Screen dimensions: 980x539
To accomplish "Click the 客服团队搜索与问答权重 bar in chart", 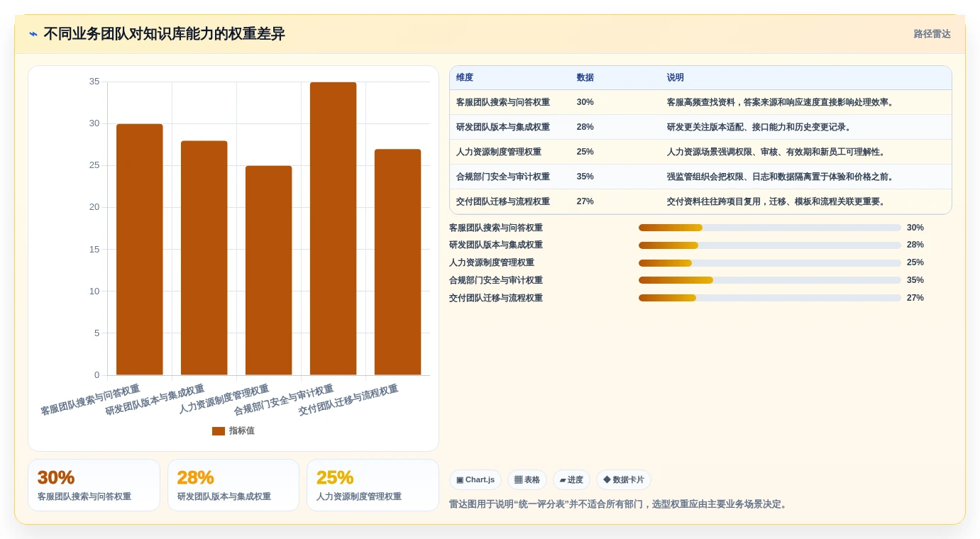I will tap(140, 250).
